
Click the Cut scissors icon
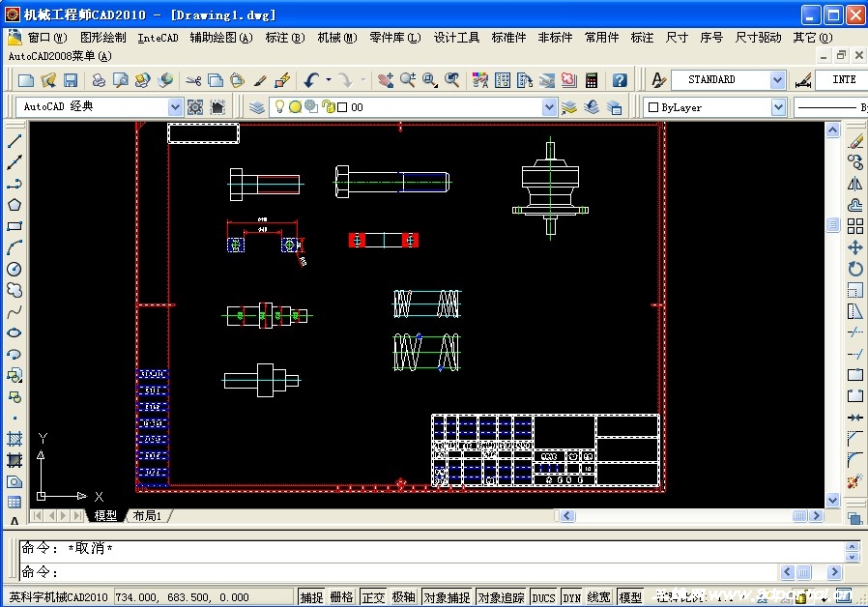coord(193,80)
